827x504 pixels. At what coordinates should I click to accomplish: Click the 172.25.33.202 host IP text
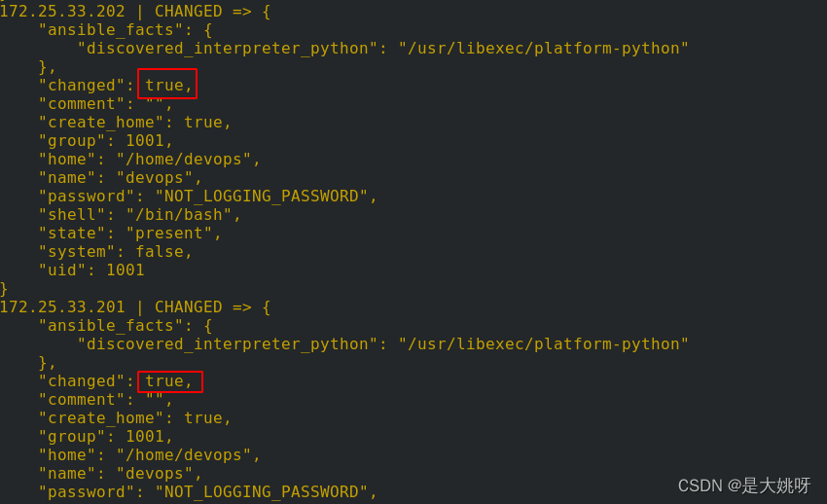tap(62, 11)
